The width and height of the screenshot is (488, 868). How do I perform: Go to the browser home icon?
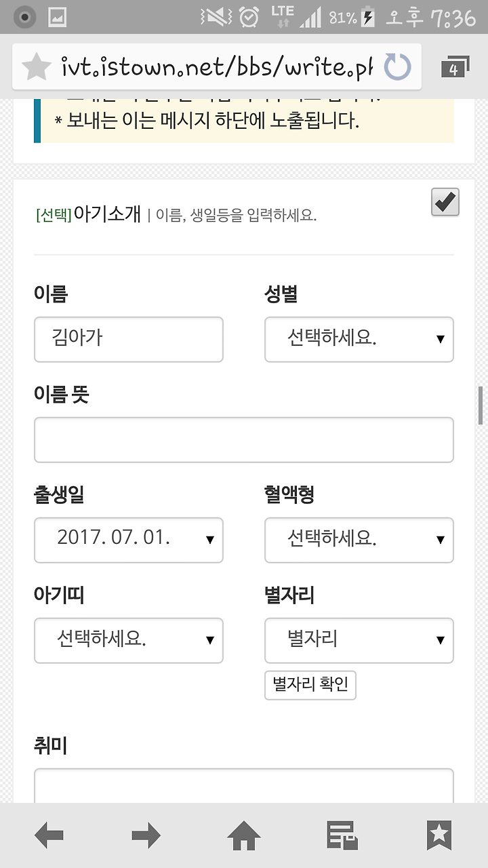[x=244, y=835]
